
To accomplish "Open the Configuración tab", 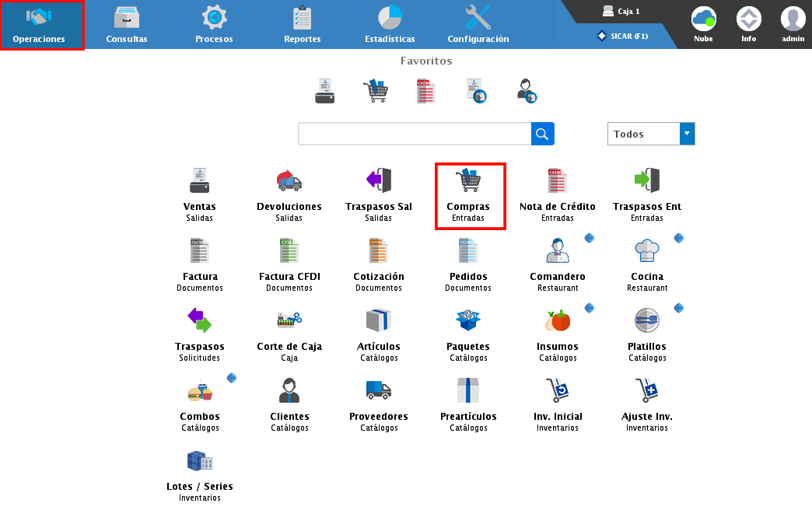I will coord(478,25).
